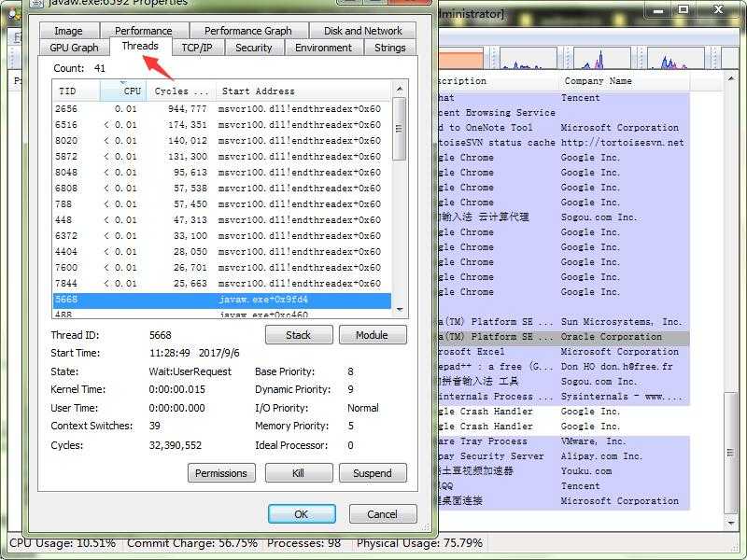Select highlighted thread row TID 5668

point(221,300)
